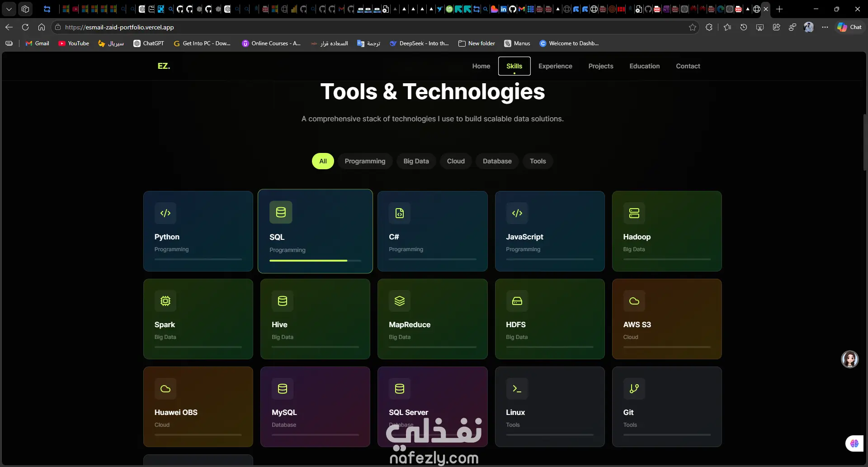Image resolution: width=868 pixels, height=467 pixels.
Task: Click the Spark card CPU icon
Action: pyautogui.click(x=165, y=301)
